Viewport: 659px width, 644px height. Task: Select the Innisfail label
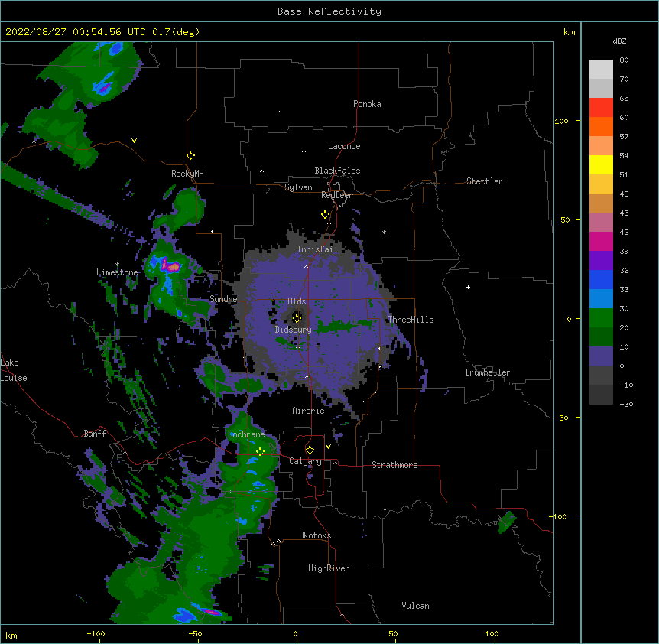317,249
